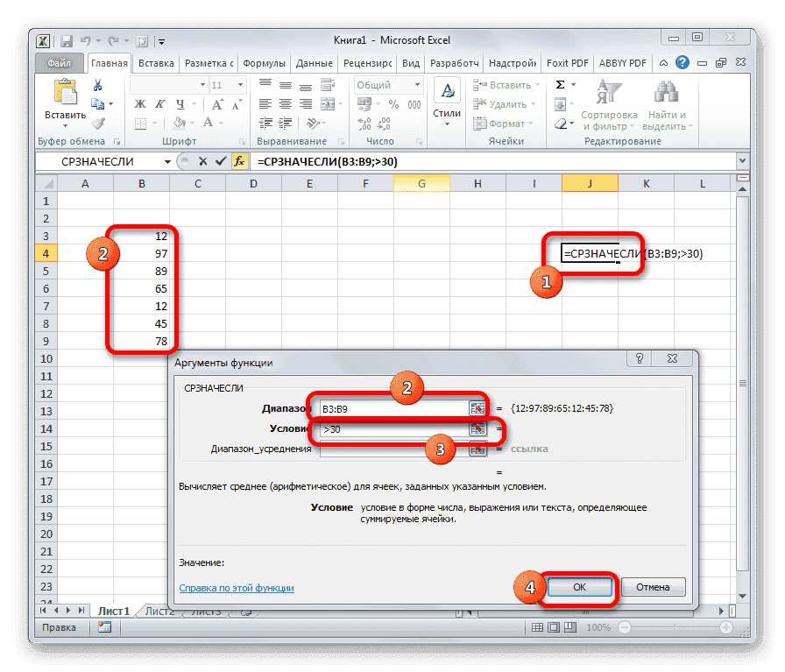Image resolution: width=785 pixels, height=672 pixels.
Task: Click the Insert Function (fx) icon
Action: 238,161
